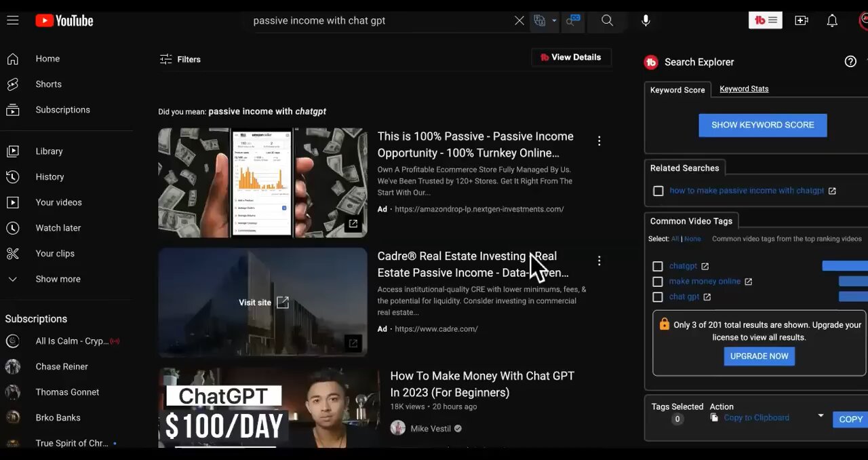868x460 pixels.
Task: Open external link icon beside chat gpt tag
Action: coord(707,297)
